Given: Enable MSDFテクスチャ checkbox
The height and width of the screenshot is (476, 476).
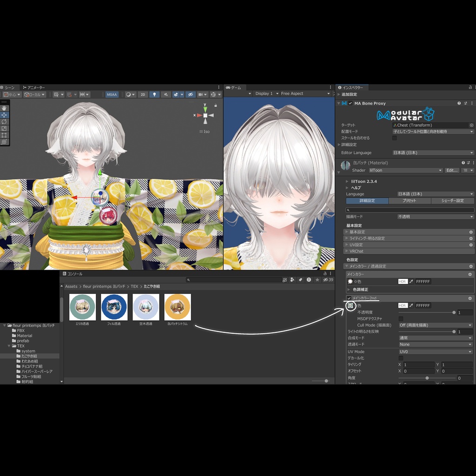Looking at the screenshot, I should pyautogui.click(x=401, y=319).
